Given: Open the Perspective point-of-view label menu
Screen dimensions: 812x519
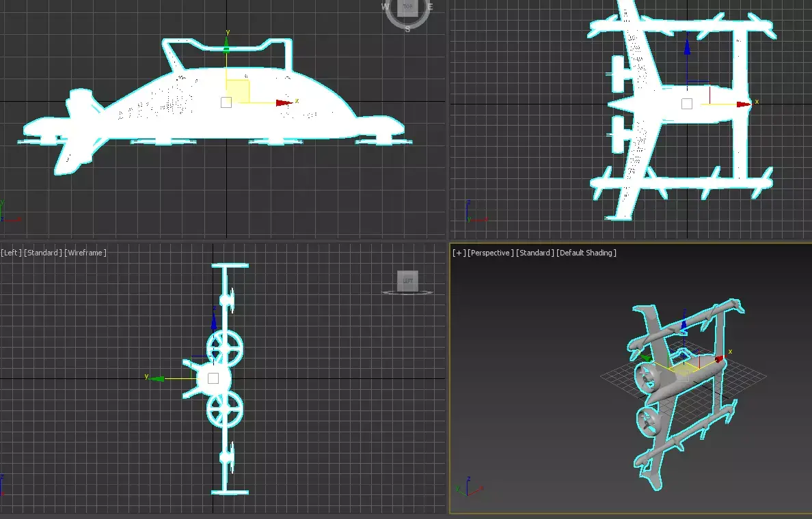Looking at the screenshot, I should (x=490, y=253).
